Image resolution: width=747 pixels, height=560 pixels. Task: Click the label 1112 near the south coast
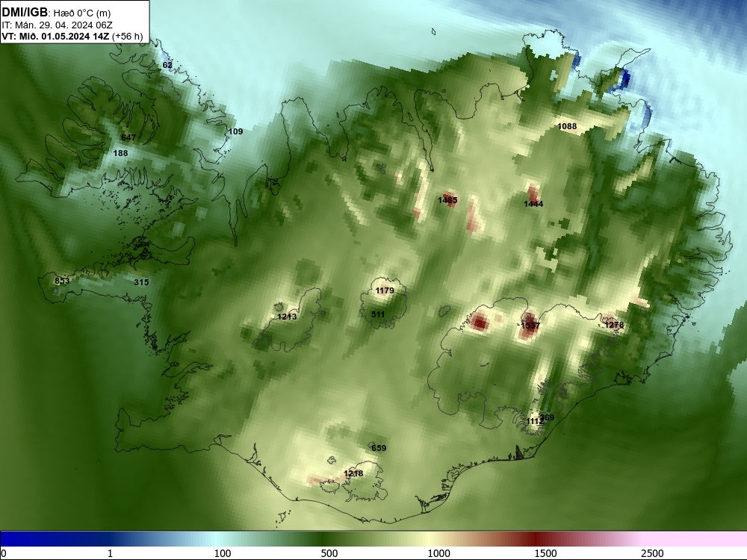click(x=535, y=421)
